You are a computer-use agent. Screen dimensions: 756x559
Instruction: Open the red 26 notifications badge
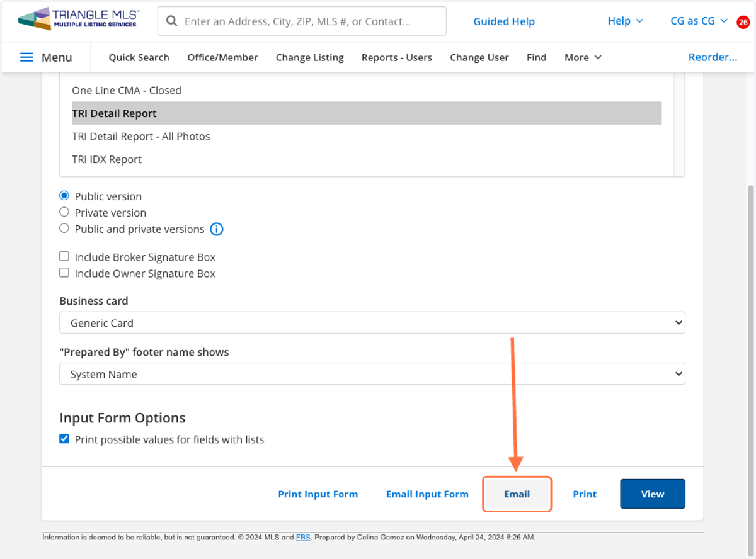point(743,22)
